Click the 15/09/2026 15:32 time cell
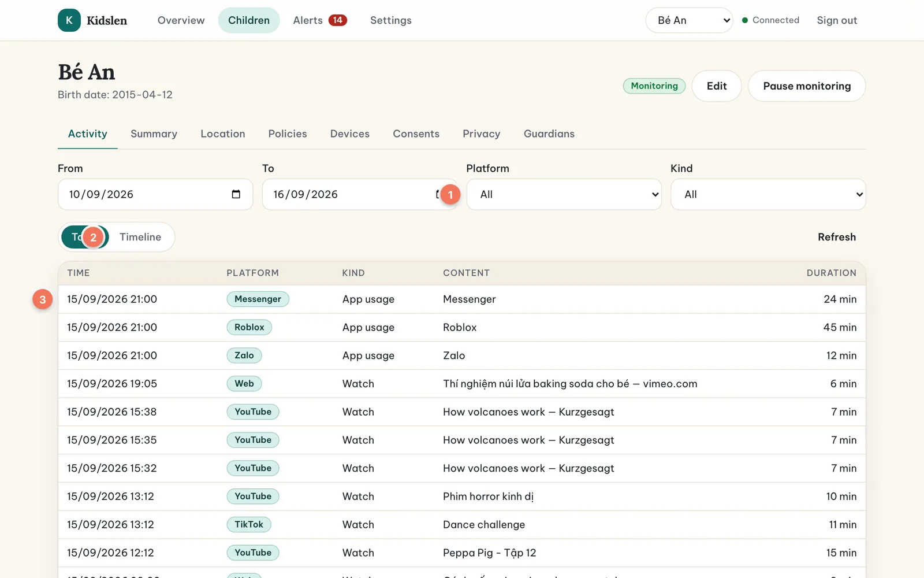Image resolution: width=924 pixels, height=578 pixels. click(x=112, y=468)
